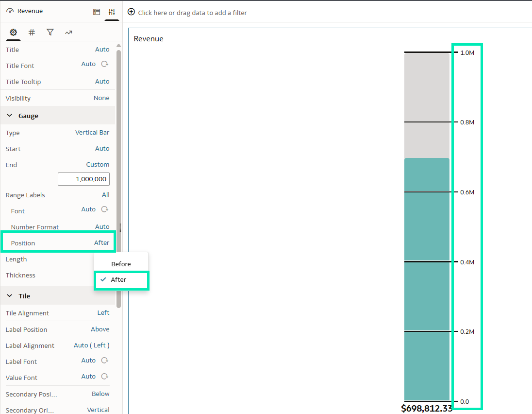Switch to the Values hash tab

coord(32,33)
